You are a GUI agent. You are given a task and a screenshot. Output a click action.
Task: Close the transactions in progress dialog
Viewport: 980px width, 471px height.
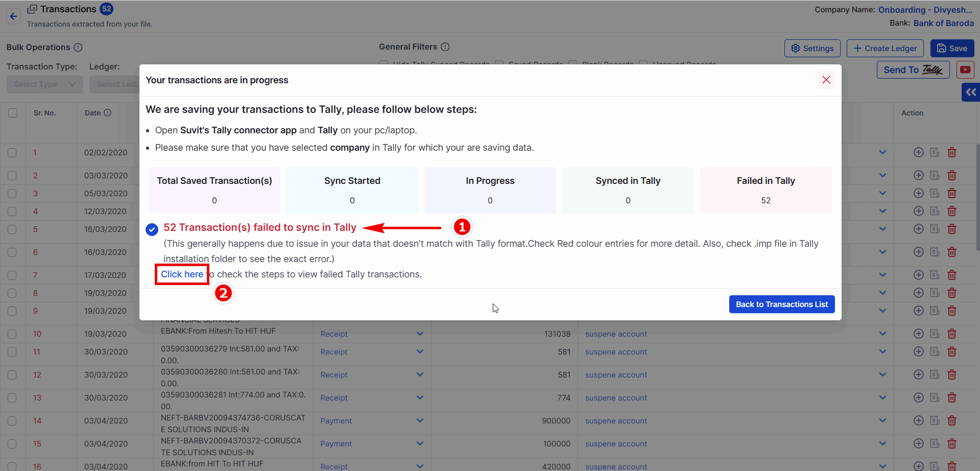[826, 80]
